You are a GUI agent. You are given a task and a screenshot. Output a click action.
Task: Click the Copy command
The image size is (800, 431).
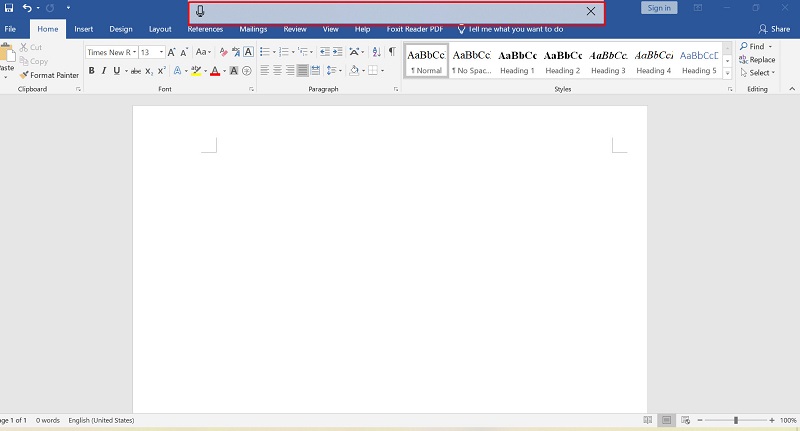(34, 61)
